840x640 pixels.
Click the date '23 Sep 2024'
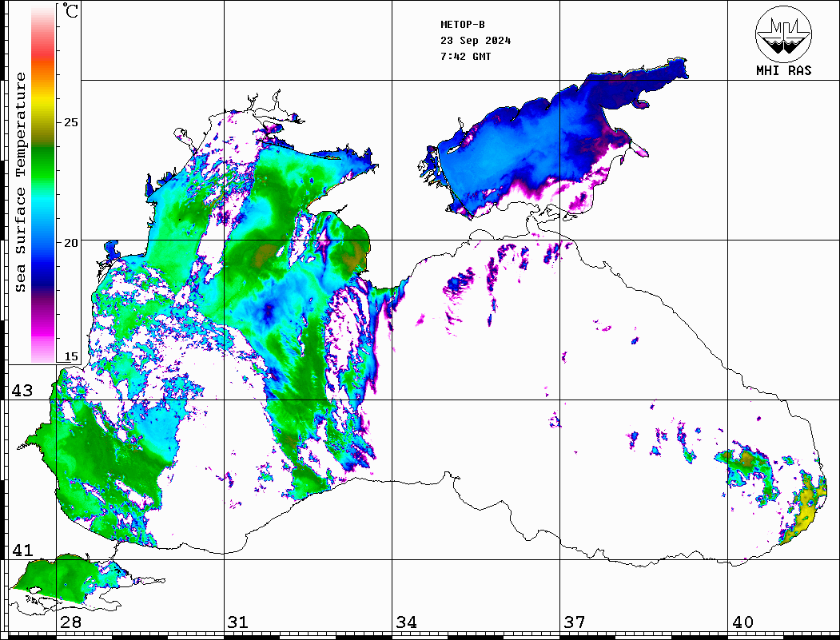tap(476, 41)
